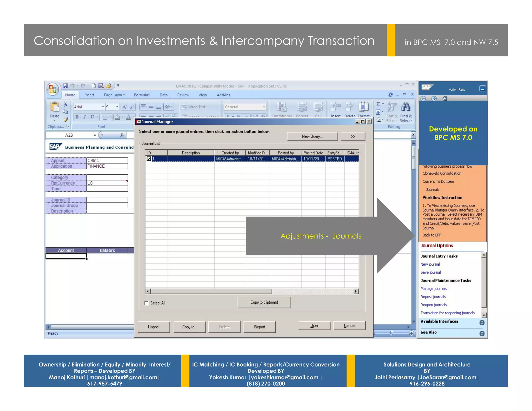Click the Cut scissors icon
The width and height of the screenshot is (532, 411).
65,104
